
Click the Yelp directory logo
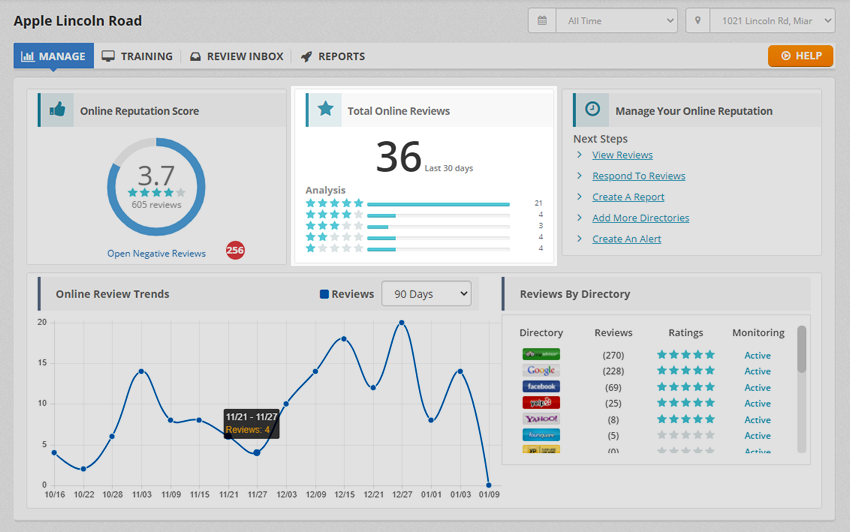click(541, 403)
